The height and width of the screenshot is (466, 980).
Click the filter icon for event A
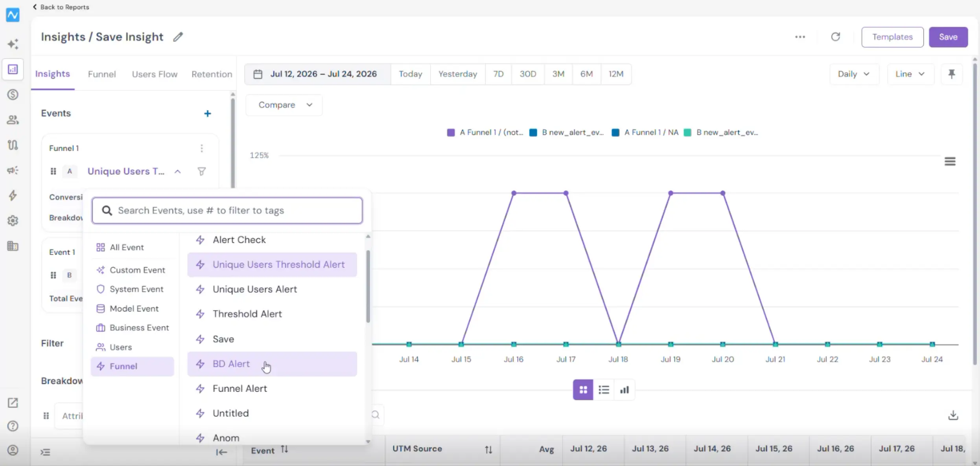(201, 171)
